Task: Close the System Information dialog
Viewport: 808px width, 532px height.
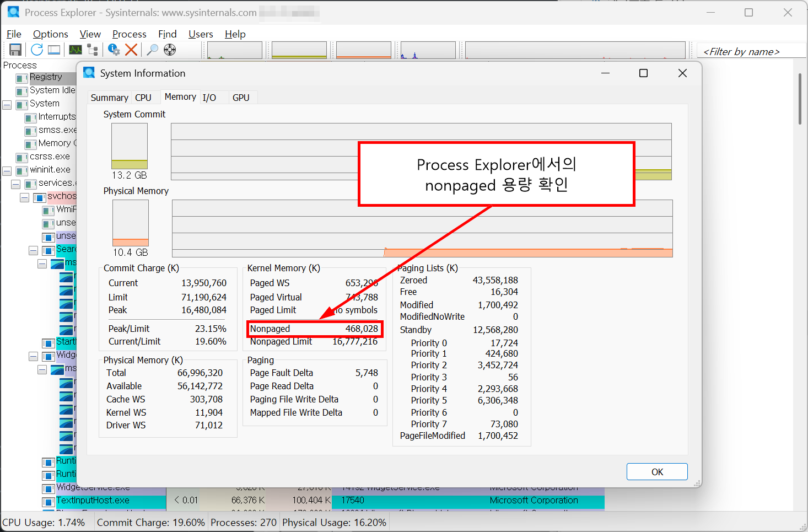Action: coord(682,73)
